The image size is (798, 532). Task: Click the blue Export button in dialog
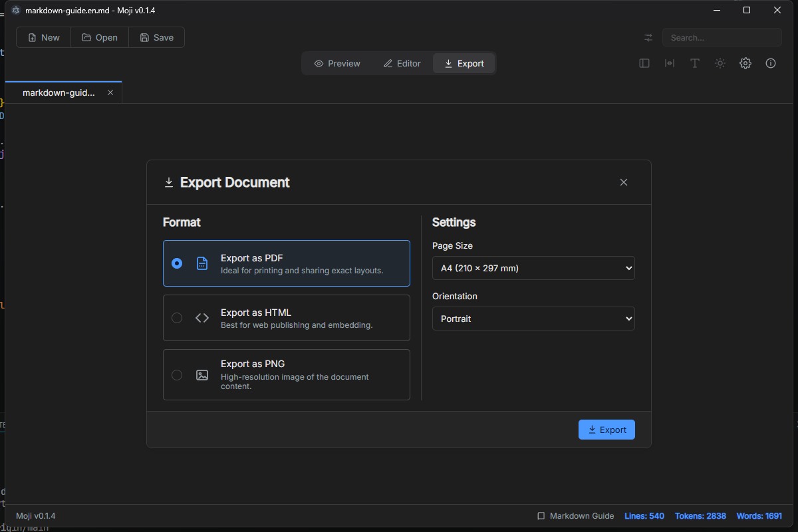pyautogui.click(x=606, y=430)
